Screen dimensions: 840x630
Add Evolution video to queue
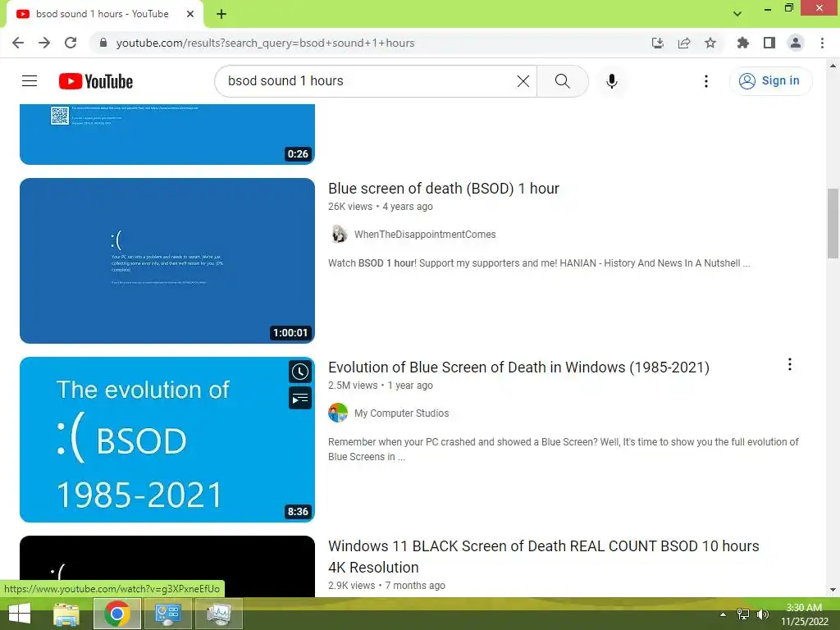(x=300, y=398)
